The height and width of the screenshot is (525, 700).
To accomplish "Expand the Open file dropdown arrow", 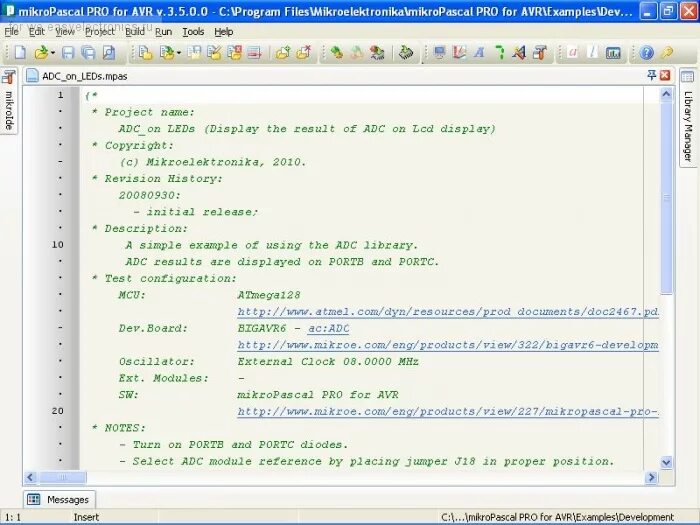I will (53, 53).
